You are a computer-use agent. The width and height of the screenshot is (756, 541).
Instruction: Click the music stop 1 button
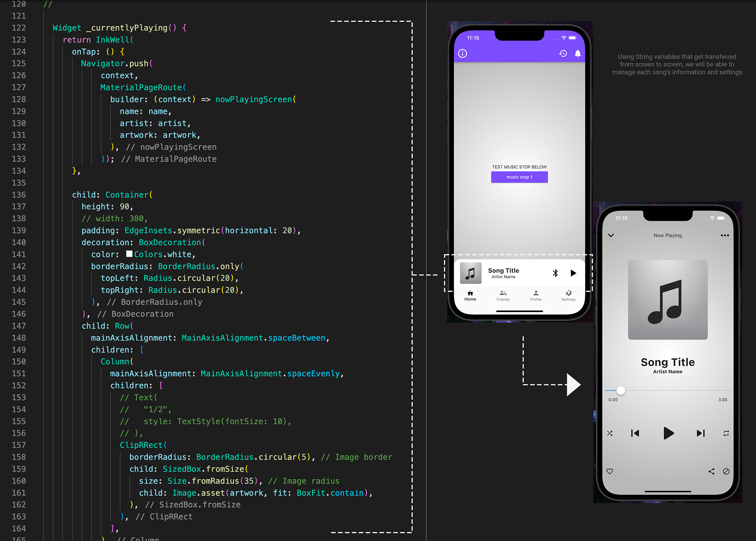pos(519,177)
